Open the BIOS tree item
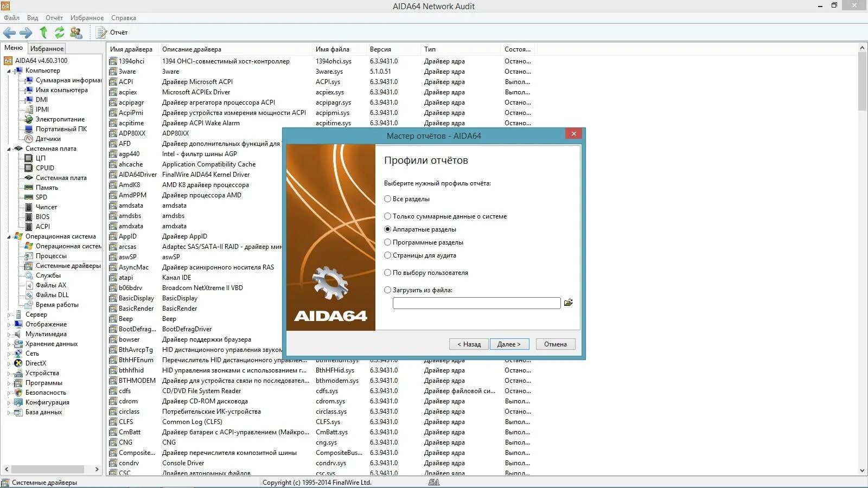The height and width of the screenshot is (488, 868). pos(42,217)
